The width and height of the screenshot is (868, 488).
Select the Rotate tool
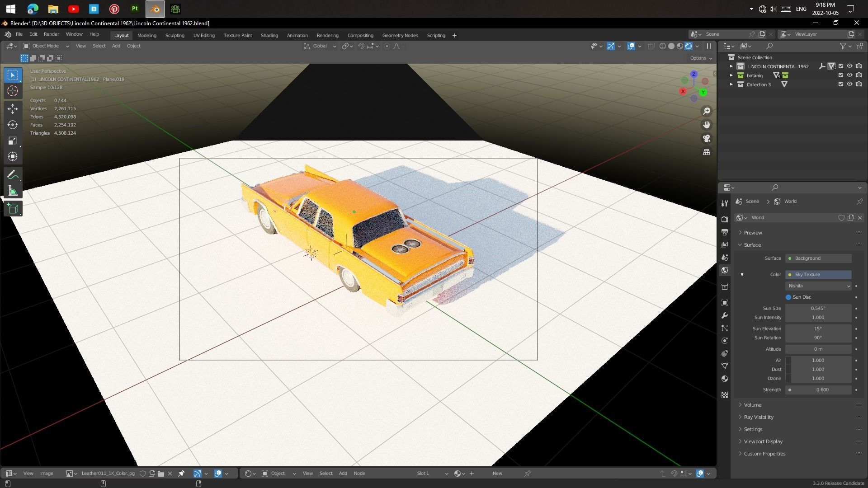(13, 125)
